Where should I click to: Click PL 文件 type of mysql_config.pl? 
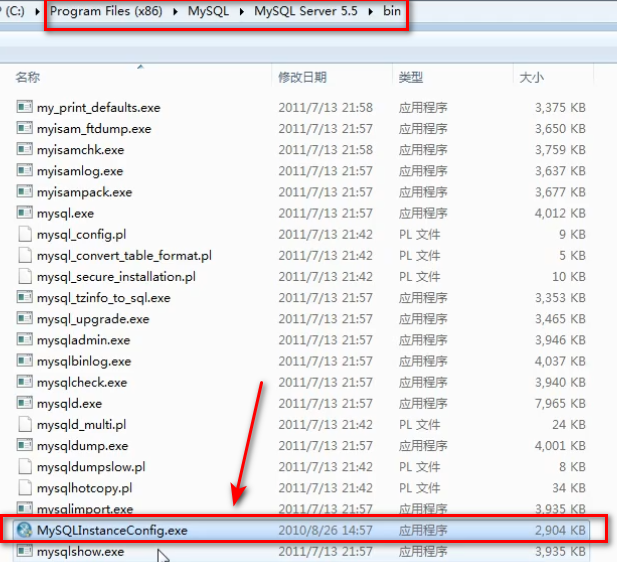419,235
